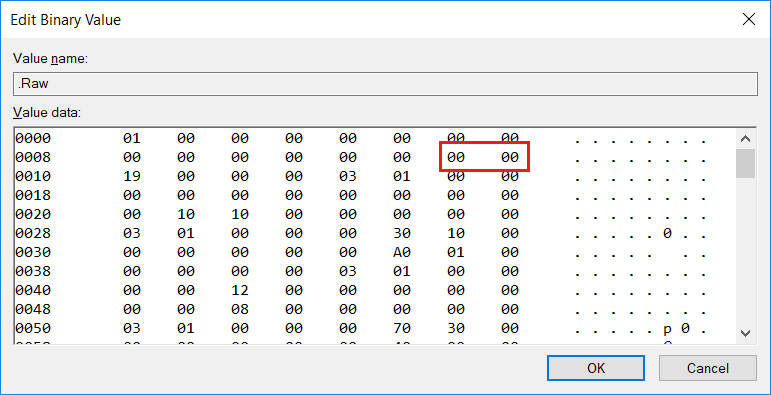Place cursor on byte 19 in row 0010
The image size is (771, 395).
pyautogui.click(x=132, y=176)
